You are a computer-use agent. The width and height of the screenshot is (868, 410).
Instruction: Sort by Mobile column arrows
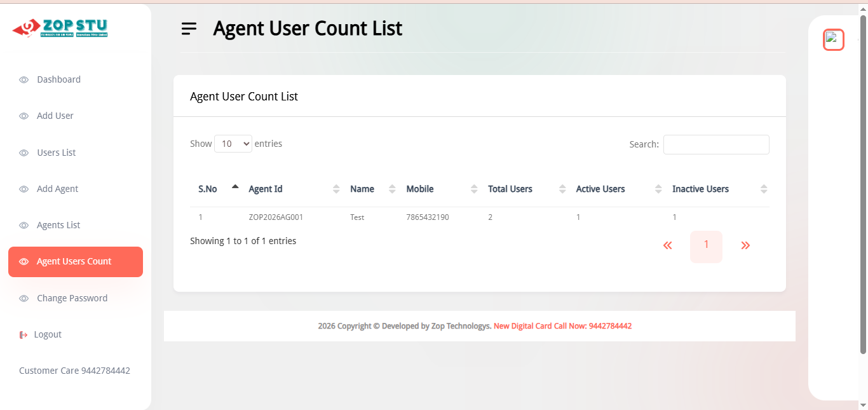[474, 189]
